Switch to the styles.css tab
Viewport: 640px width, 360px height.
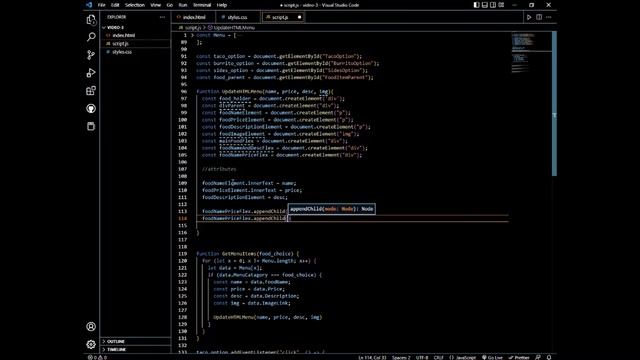[237, 17]
